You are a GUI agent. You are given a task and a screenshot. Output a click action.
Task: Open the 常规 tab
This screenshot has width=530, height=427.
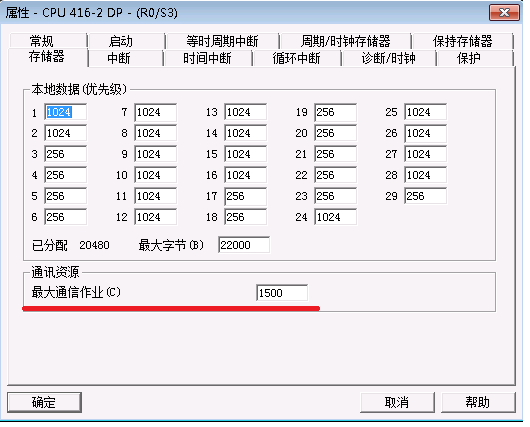coord(48,41)
